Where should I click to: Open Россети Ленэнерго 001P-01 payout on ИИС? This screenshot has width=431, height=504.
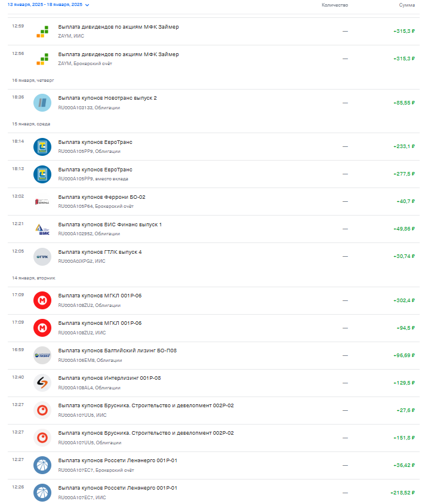pyautogui.click(x=214, y=492)
